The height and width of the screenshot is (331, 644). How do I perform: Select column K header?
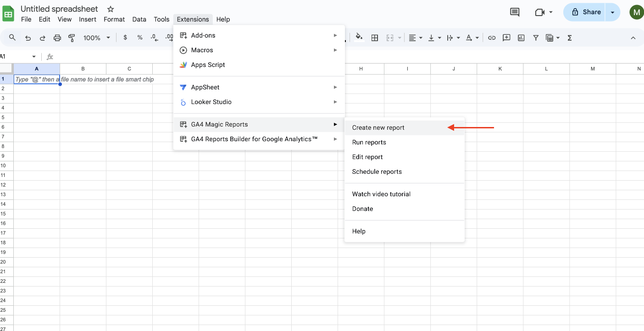(500, 69)
